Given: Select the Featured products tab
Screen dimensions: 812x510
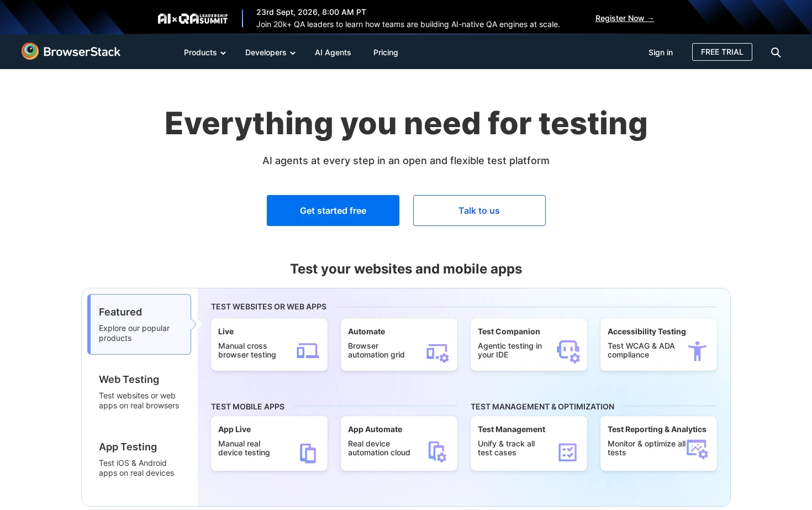Looking at the screenshot, I should coord(139,324).
